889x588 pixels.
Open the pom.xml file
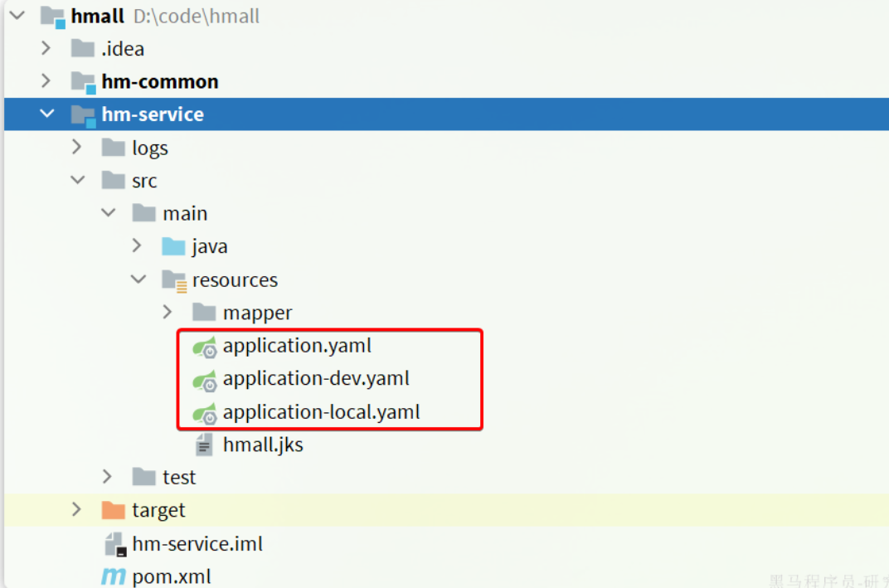[x=172, y=577]
